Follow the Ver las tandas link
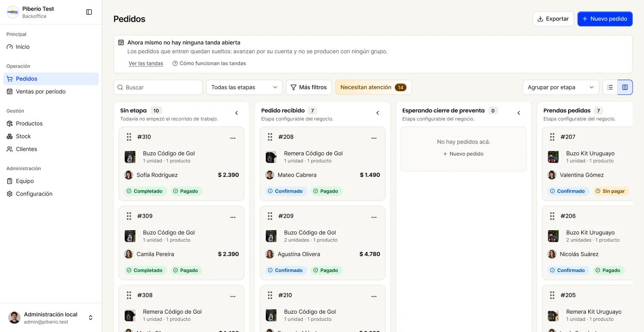The image size is (644, 332). [x=146, y=64]
